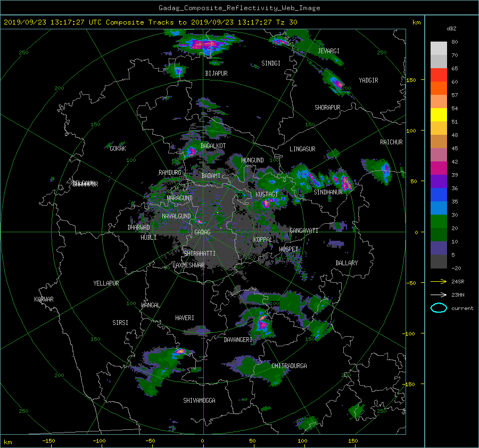The width and height of the screenshot is (479, 448).
Task: Click the HUBLI city label
Action: tap(148, 238)
